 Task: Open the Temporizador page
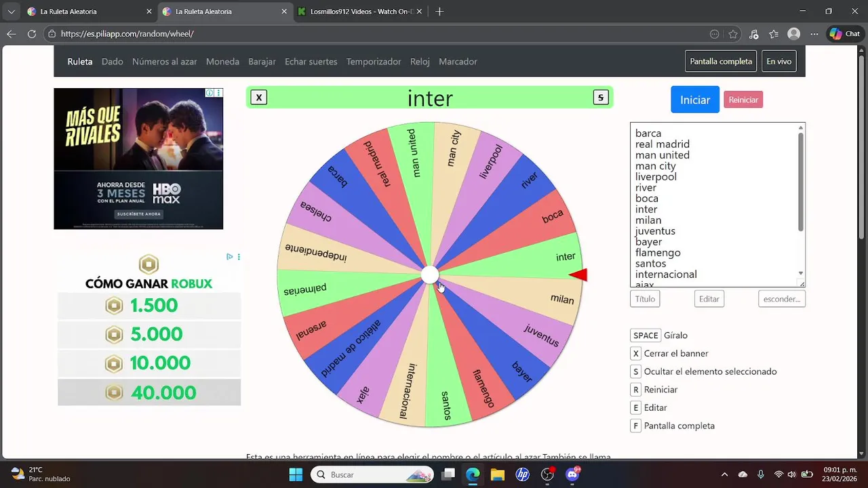pyautogui.click(x=374, y=61)
